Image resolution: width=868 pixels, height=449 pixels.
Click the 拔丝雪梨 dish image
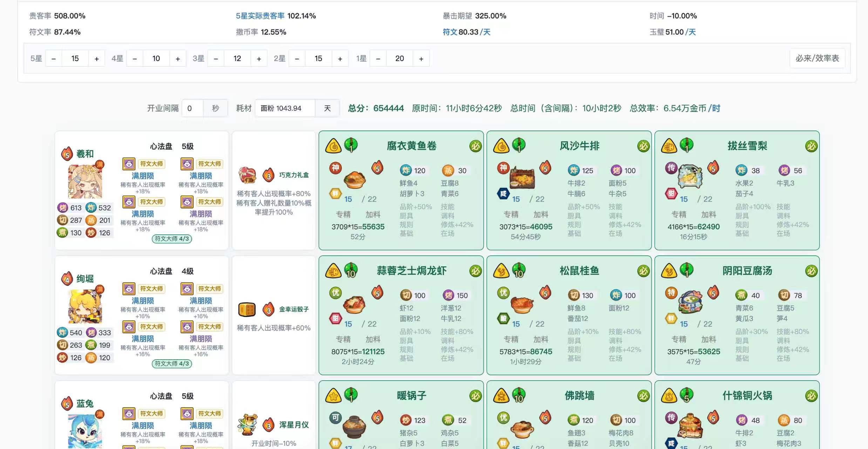click(x=690, y=176)
